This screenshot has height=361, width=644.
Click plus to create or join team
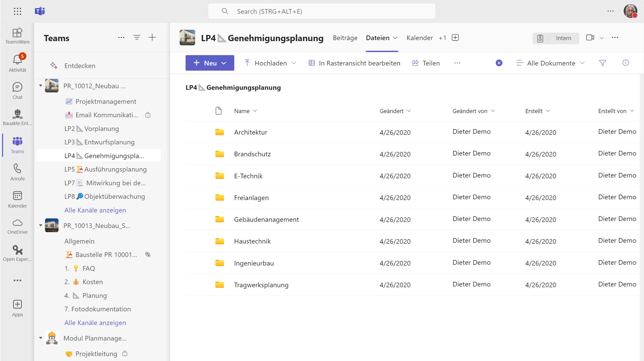click(x=152, y=38)
